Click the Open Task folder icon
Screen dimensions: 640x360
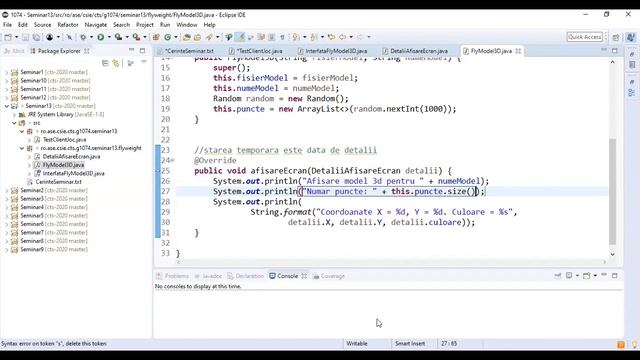point(198,37)
